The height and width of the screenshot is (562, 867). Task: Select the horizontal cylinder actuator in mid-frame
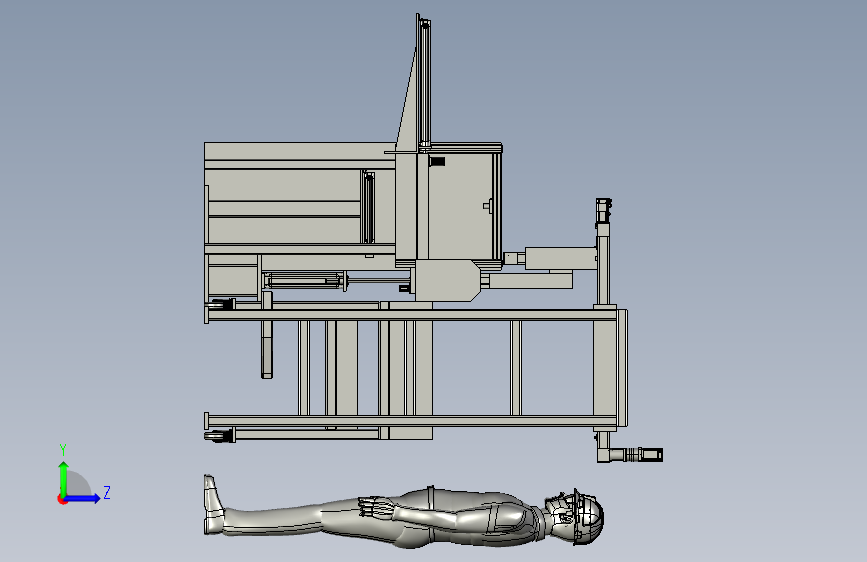tap(305, 280)
